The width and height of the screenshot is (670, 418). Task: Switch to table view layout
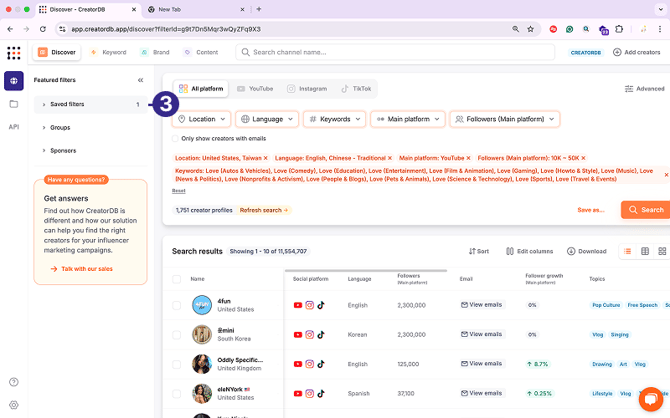pos(645,251)
